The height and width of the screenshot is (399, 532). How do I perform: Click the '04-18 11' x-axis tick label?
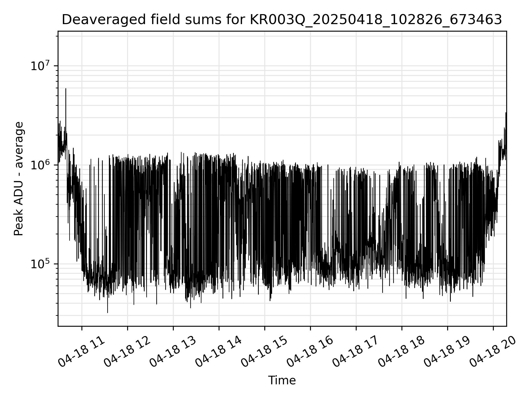[82, 352]
